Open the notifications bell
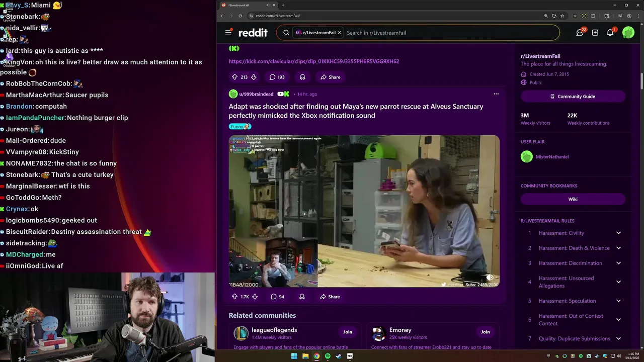 610,33
